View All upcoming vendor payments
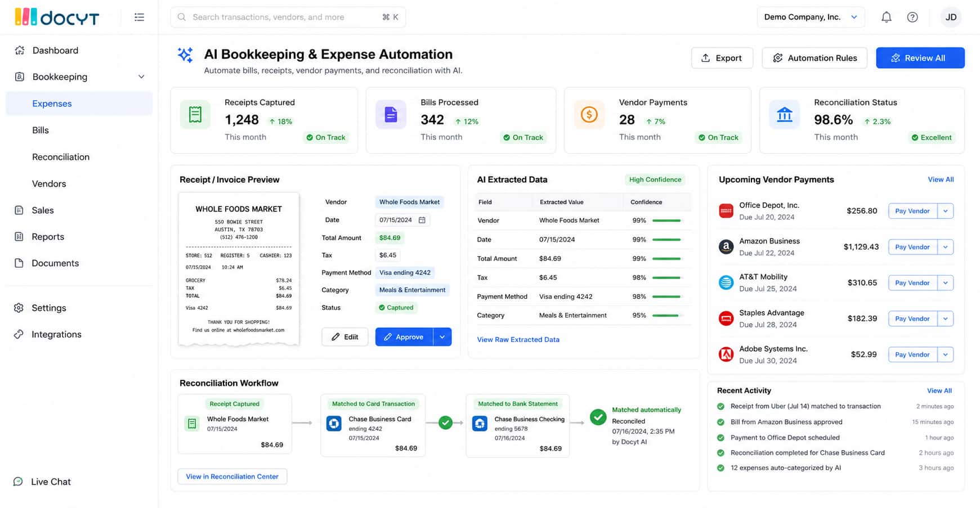 941,179
